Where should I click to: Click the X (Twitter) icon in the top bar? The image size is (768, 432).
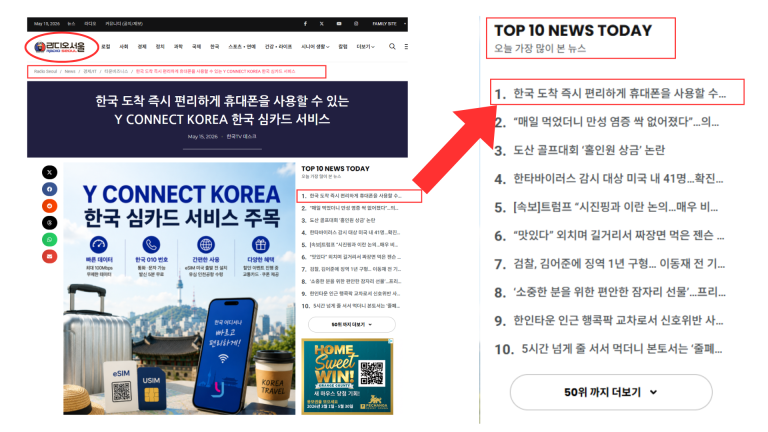pyautogui.click(x=322, y=24)
